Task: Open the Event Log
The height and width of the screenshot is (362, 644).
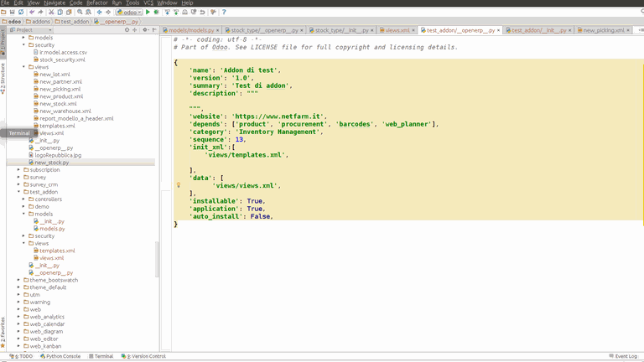Action: point(623,356)
